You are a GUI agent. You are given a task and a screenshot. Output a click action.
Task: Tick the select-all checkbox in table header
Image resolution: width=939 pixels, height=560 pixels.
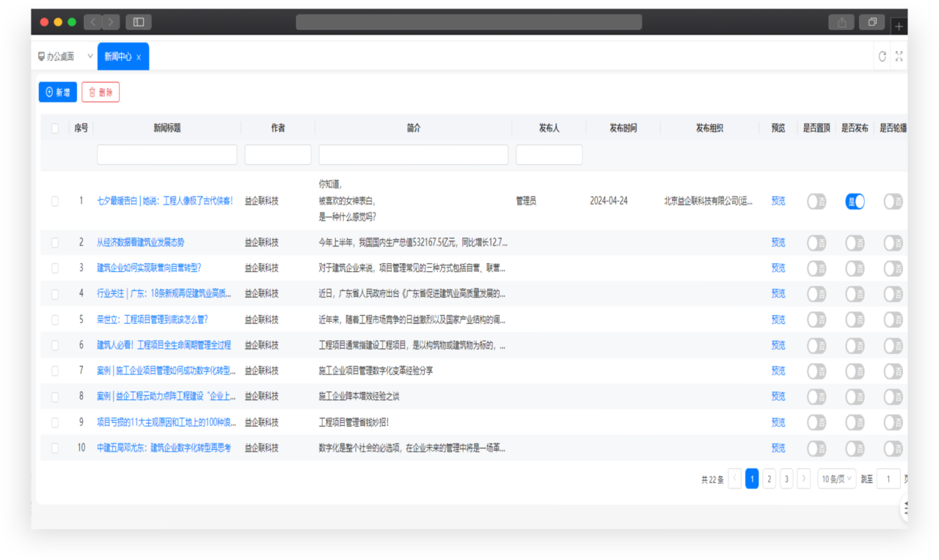(55, 128)
